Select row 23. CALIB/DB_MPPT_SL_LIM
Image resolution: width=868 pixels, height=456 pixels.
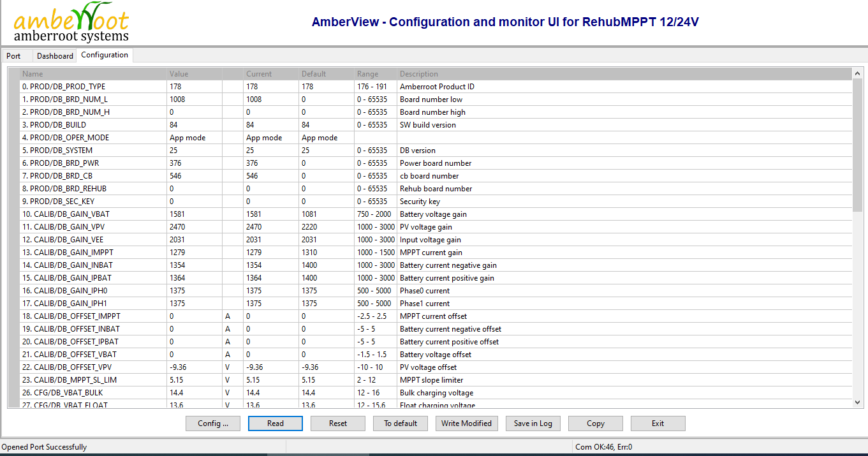[x=436, y=380]
